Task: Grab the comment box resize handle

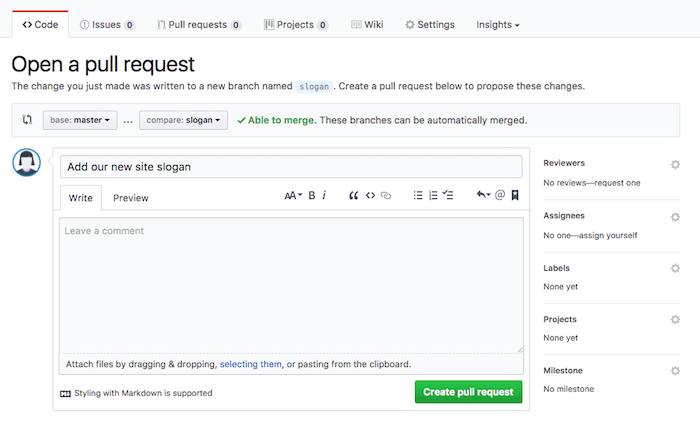Action: 520,350
